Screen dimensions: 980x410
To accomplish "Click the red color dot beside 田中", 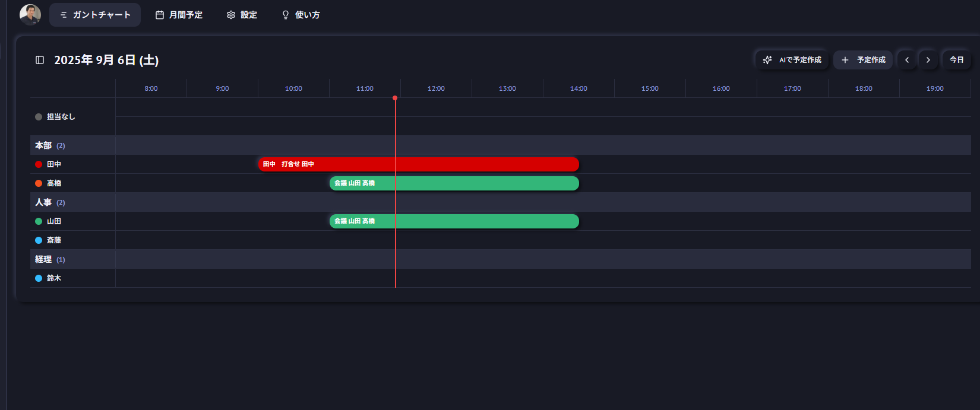I will click(x=39, y=164).
